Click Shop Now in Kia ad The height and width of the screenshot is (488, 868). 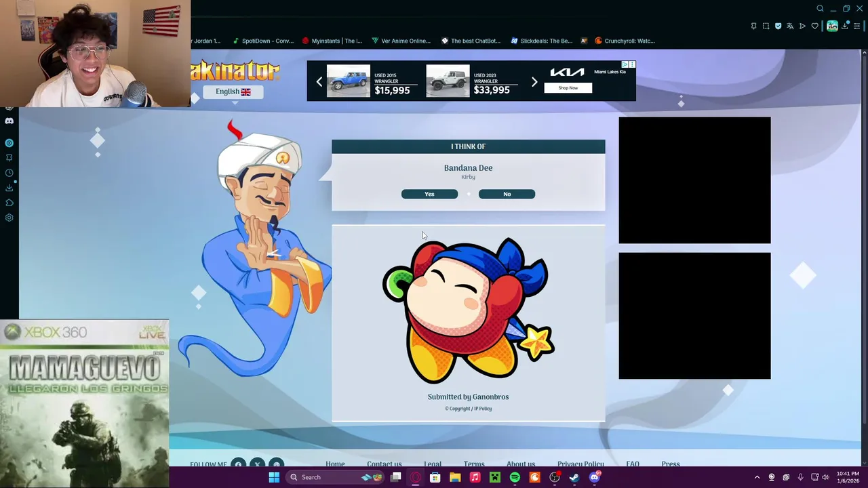[568, 88]
